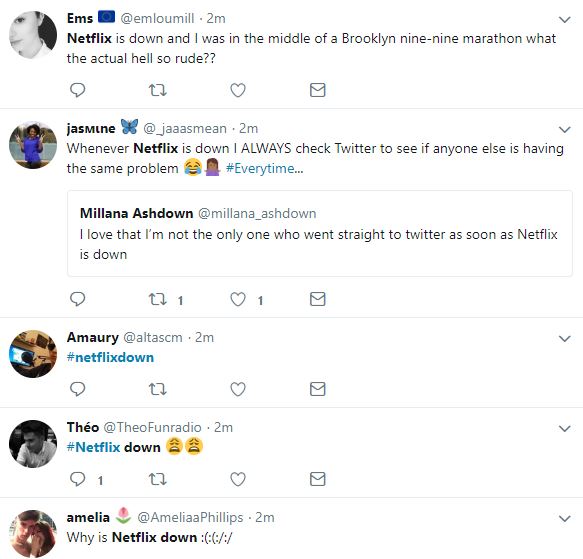The image size is (583, 559).
Task: Reply to Ems's Brooklyn nine-nine tweet
Action: click(77, 90)
